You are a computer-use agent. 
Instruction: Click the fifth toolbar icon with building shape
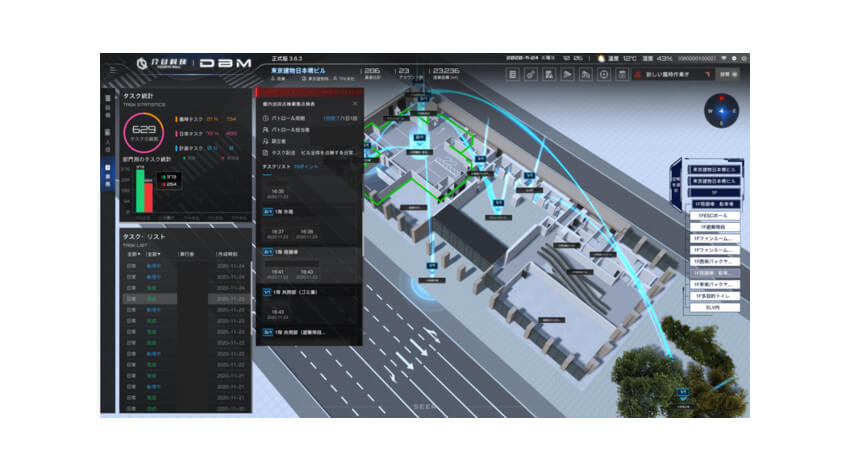pos(585,75)
